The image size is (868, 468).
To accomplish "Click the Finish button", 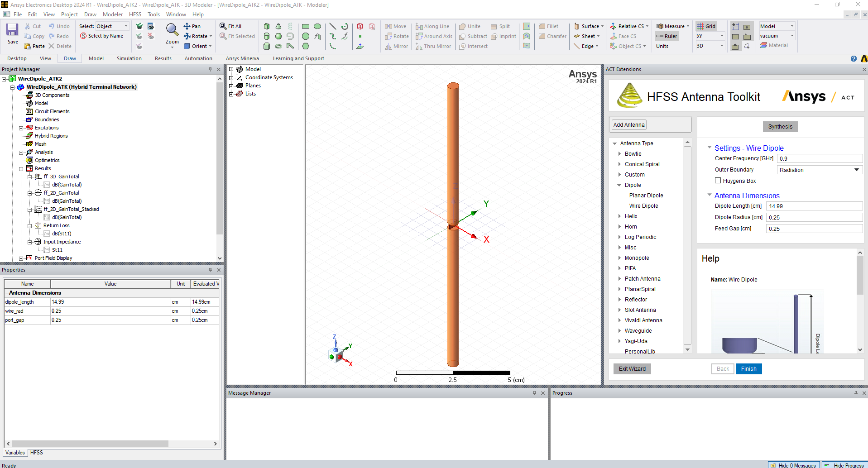I will tap(748, 369).
